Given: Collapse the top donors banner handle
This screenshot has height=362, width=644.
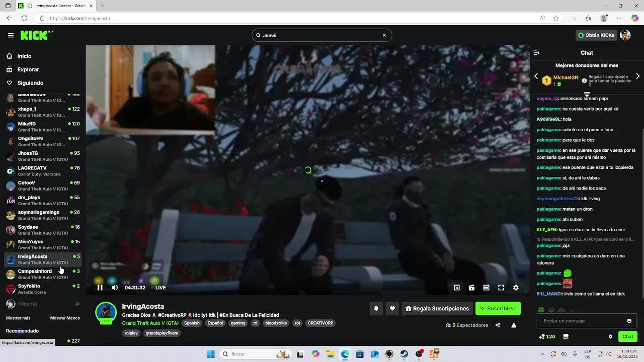Looking at the screenshot, I should (587, 94).
